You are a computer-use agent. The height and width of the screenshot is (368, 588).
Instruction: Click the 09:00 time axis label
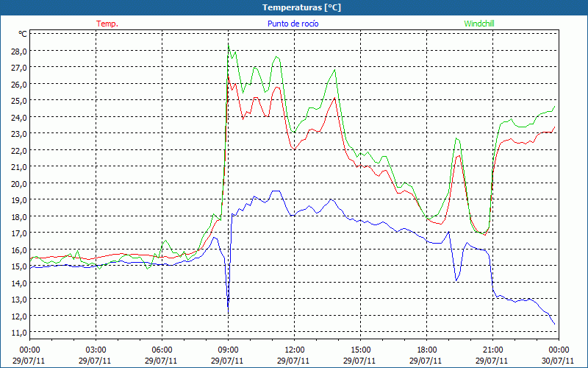[228, 350]
